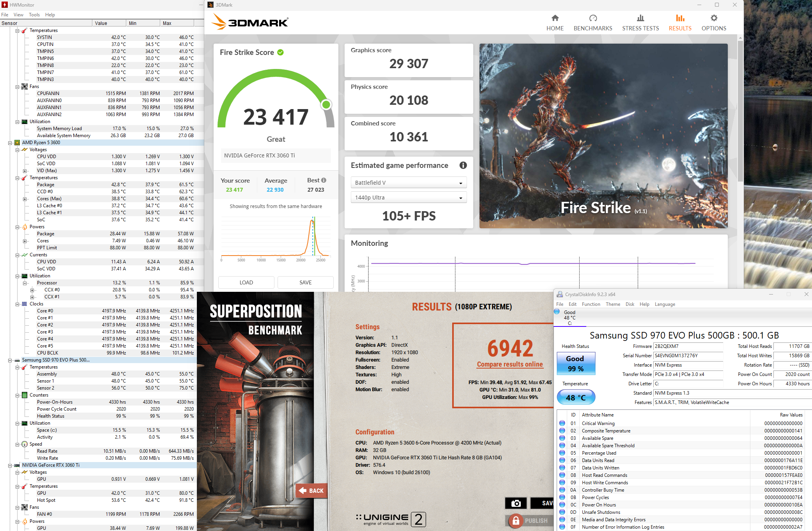The height and width of the screenshot is (531, 812).
Task: Open CrystalDiskInfo Theme menu
Action: 613,304
